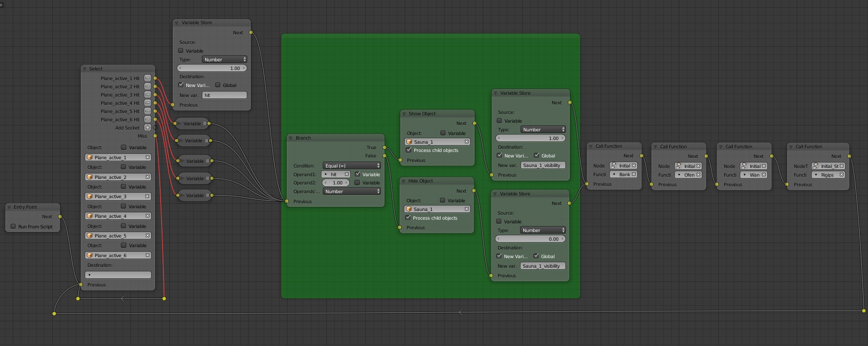Open the Operands' type Number dropdown
Viewport: 868px width, 346px height.
coord(352,191)
